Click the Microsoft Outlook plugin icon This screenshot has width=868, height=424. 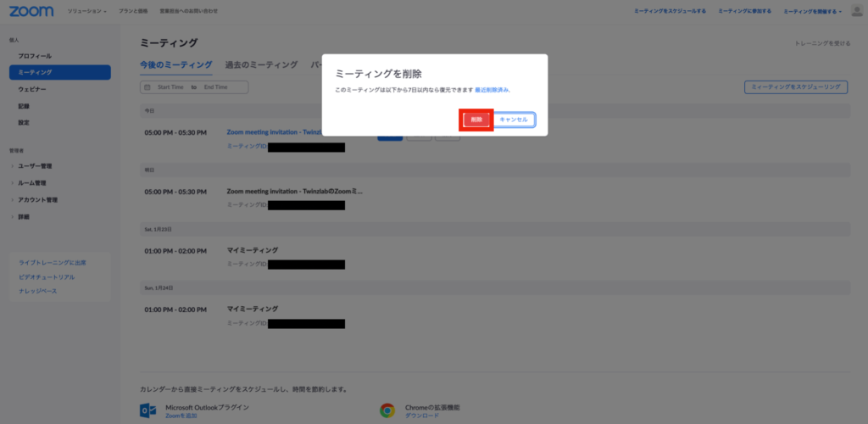pyautogui.click(x=147, y=410)
